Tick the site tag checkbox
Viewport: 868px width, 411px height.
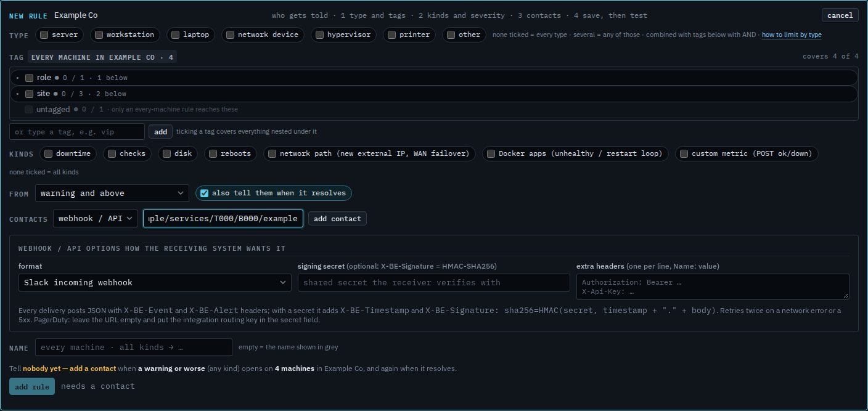pos(29,94)
